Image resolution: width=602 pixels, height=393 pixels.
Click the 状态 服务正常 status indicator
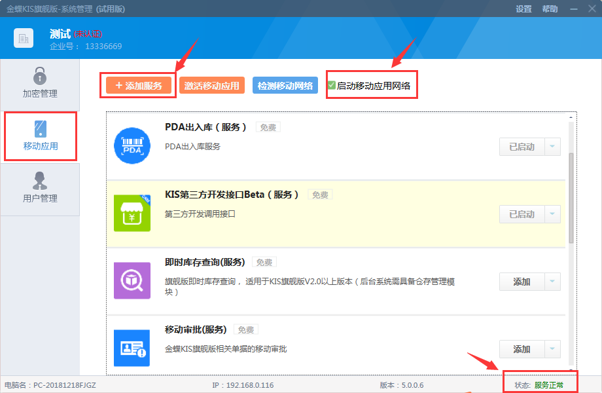(x=539, y=385)
